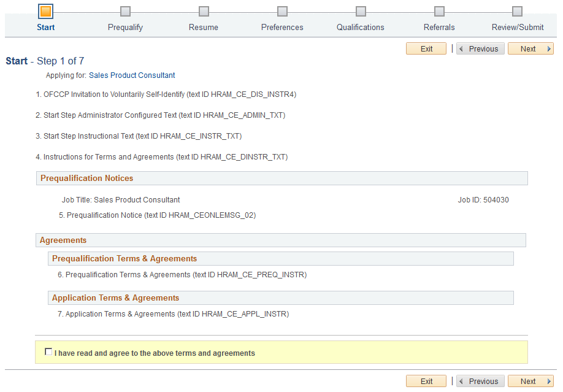Jump to the Review/Submit step label
This screenshot has width=563, height=392.
click(x=518, y=28)
